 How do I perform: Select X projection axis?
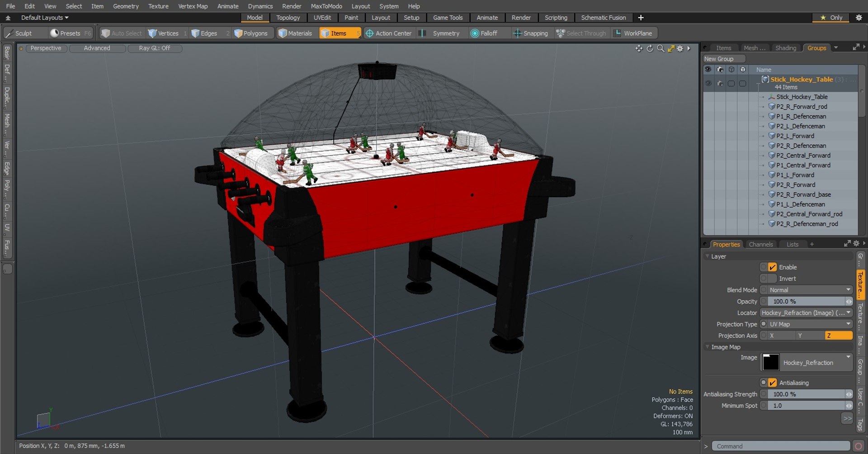[x=782, y=336]
